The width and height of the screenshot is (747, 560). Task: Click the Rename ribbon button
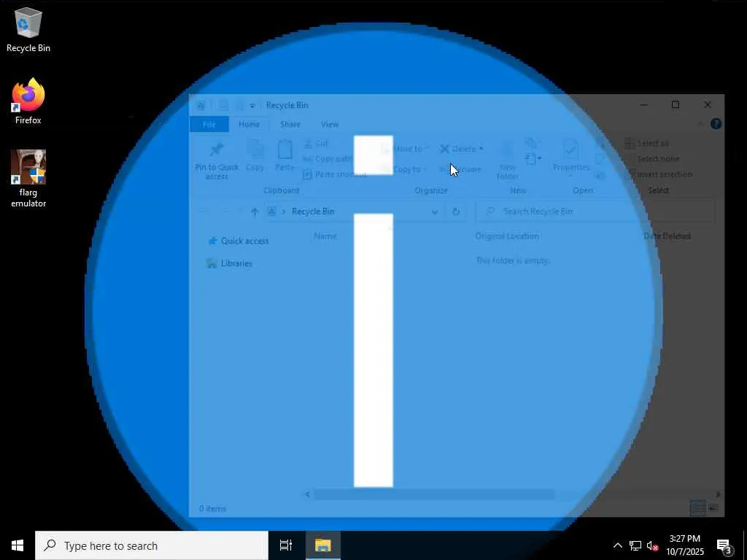461,169
